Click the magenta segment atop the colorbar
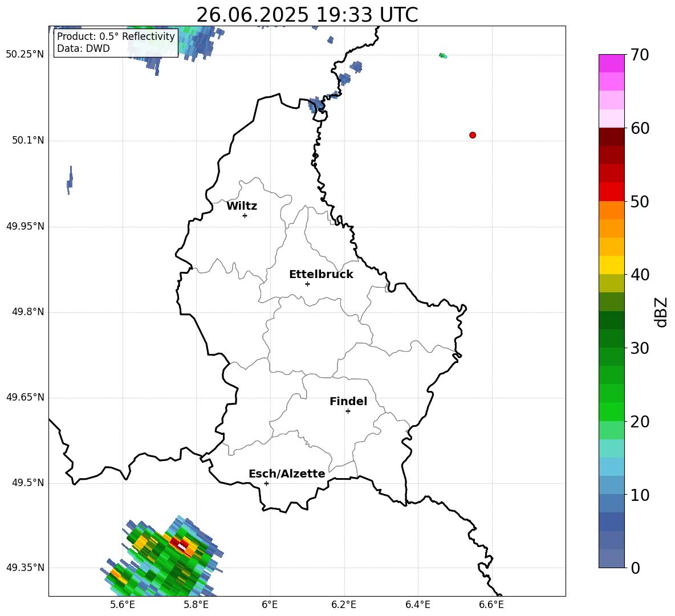675x616 pixels. [x=611, y=63]
